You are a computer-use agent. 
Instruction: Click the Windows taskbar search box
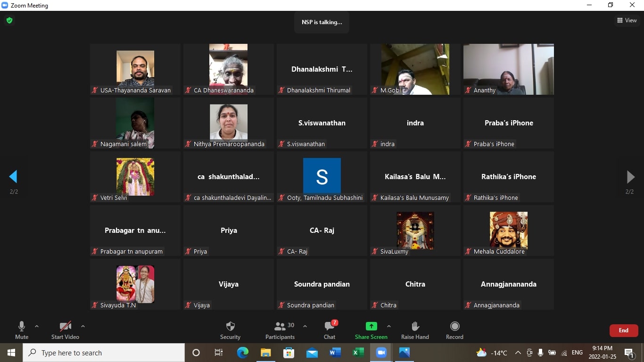pos(104,353)
